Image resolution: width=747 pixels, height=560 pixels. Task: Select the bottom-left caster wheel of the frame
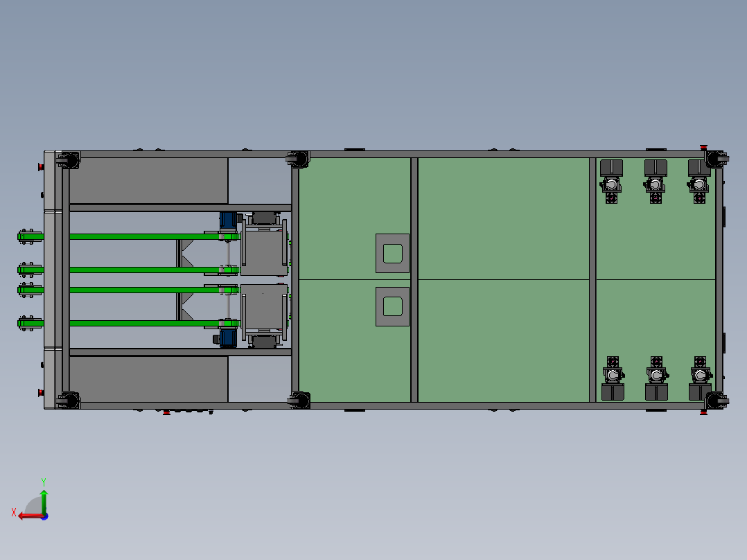69,401
